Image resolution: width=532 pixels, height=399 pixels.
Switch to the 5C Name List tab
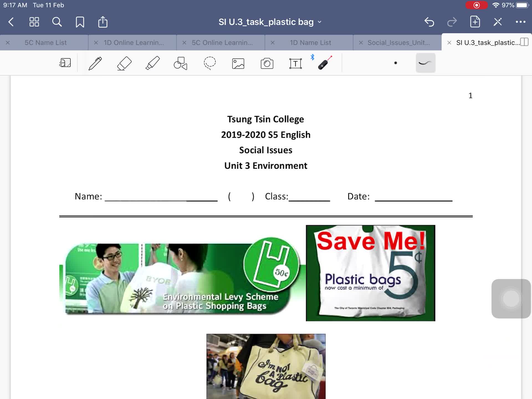(x=45, y=43)
